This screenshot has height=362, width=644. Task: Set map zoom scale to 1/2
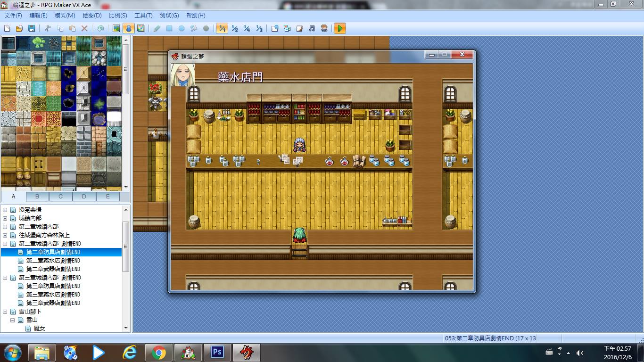(234, 29)
